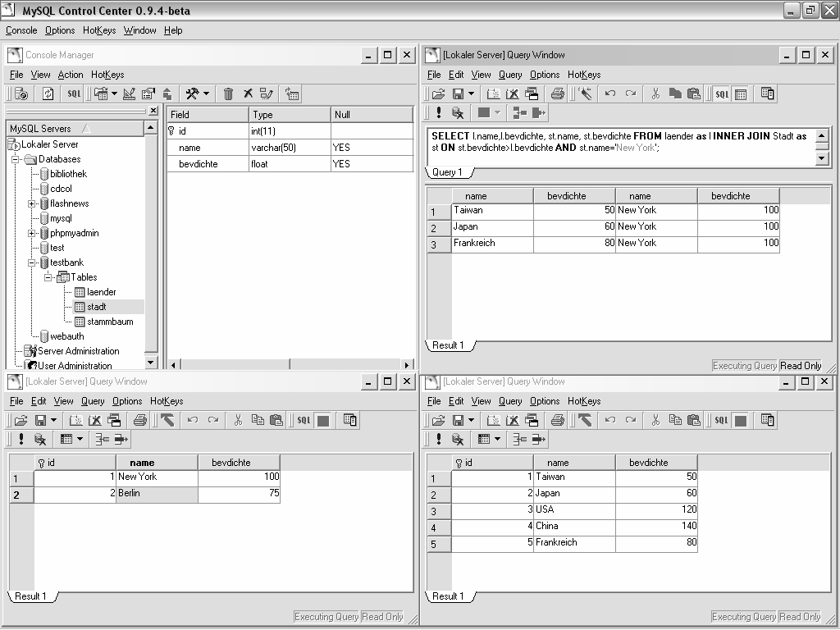The height and width of the screenshot is (630, 840).
Task: Click the bevdichte column header in bottom-right results
Action: (648, 463)
